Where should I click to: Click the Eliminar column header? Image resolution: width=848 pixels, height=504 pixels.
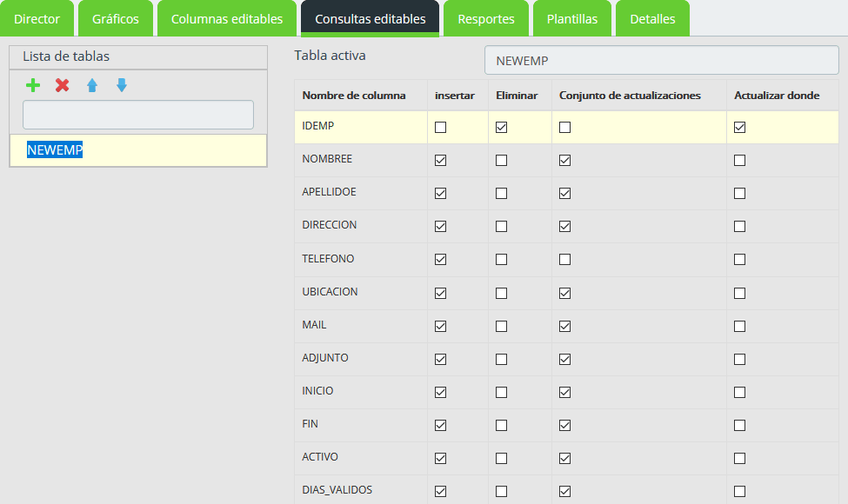pos(517,96)
